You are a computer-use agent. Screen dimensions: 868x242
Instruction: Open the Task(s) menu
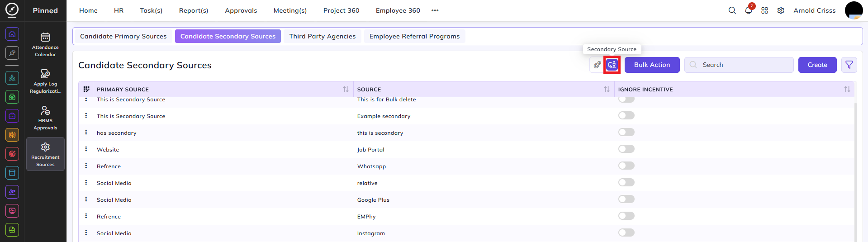pyautogui.click(x=151, y=10)
